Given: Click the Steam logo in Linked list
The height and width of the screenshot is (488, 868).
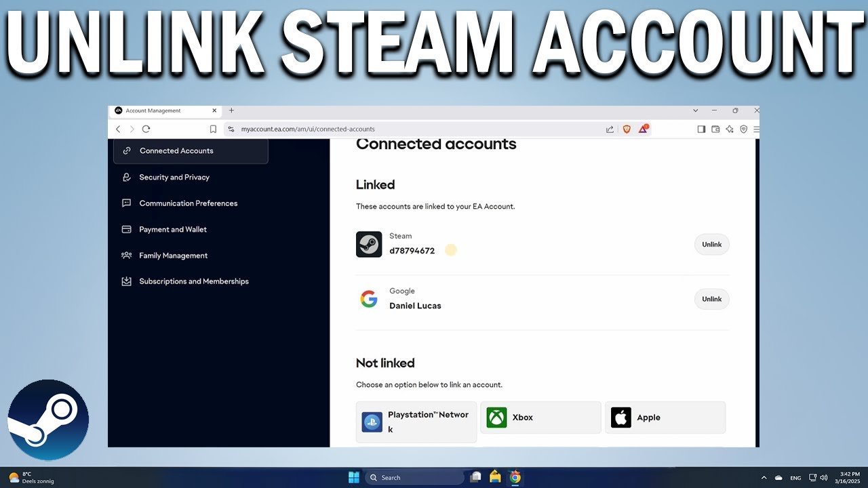Looking at the screenshot, I should pyautogui.click(x=369, y=244).
